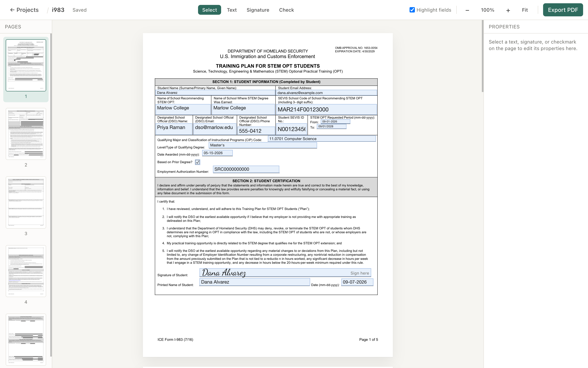Click the certification date field 09-07-2026

(x=357, y=282)
